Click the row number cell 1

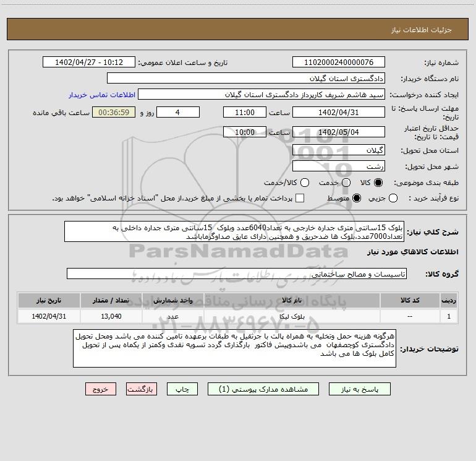coord(449,316)
